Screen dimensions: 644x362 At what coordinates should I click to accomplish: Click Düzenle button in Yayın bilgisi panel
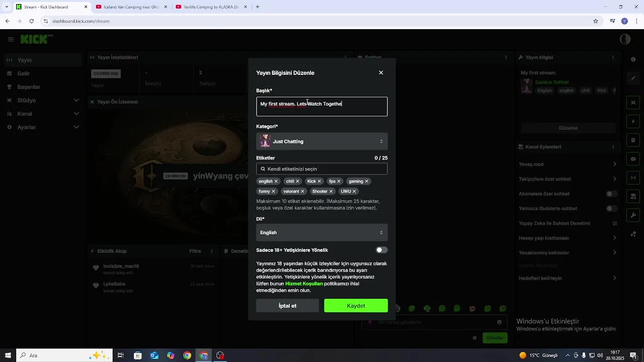[568, 128]
